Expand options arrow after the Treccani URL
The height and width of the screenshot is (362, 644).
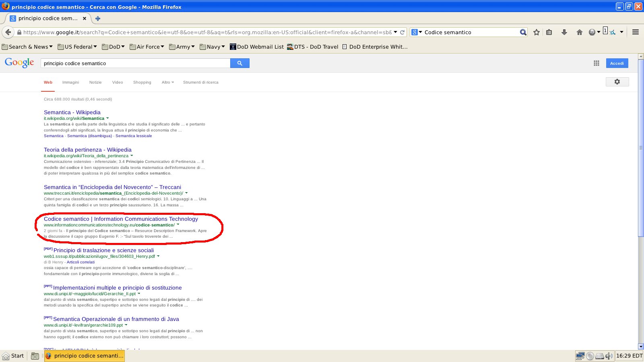coord(186,193)
